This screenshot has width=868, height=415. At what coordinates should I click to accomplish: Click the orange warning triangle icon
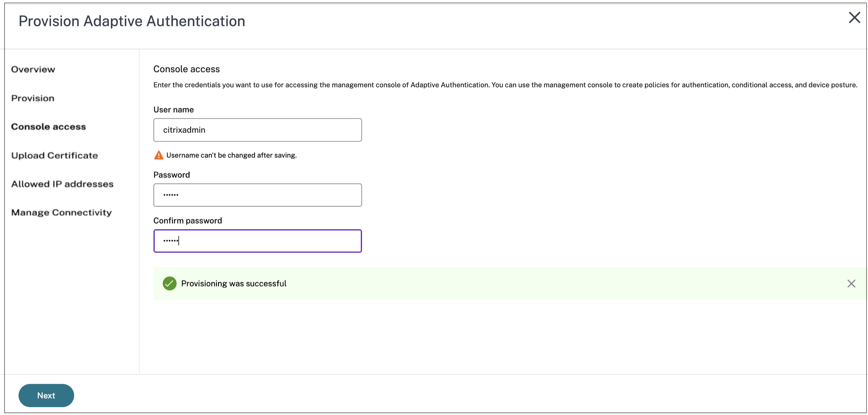tap(158, 156)
